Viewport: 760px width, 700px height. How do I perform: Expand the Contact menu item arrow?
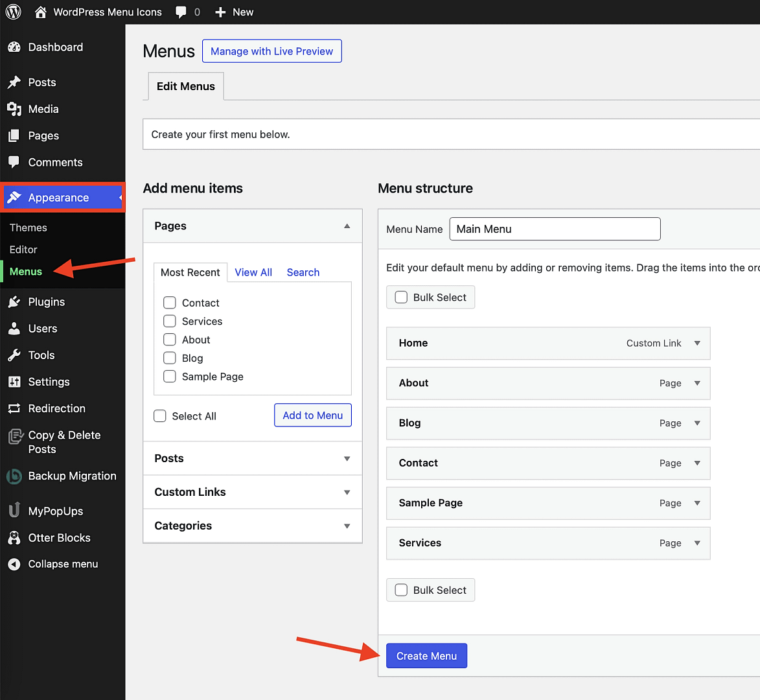coord(697,463)
